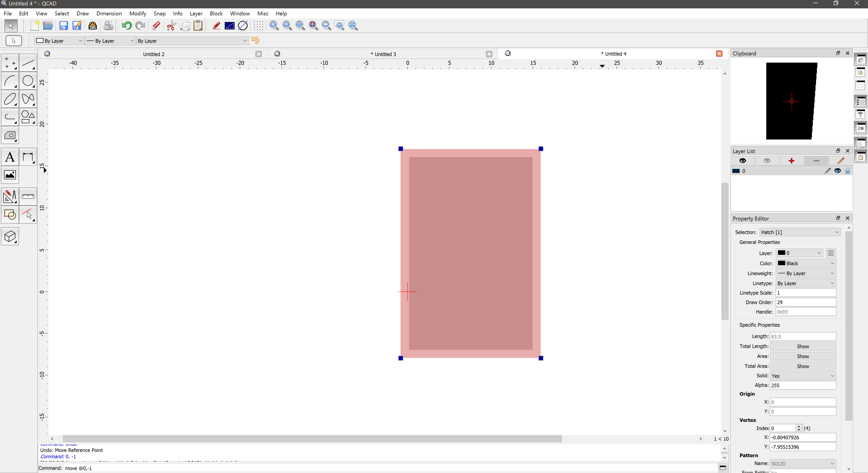868x473 pixels.
Task: Click the SVG export icon
Action: click(x=92, y=26)
